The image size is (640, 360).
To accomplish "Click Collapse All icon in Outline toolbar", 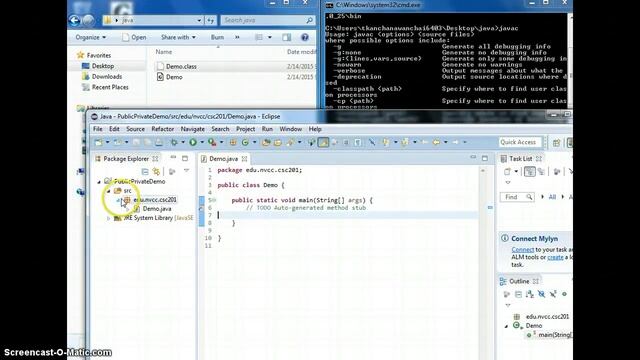I will [518, 294].
